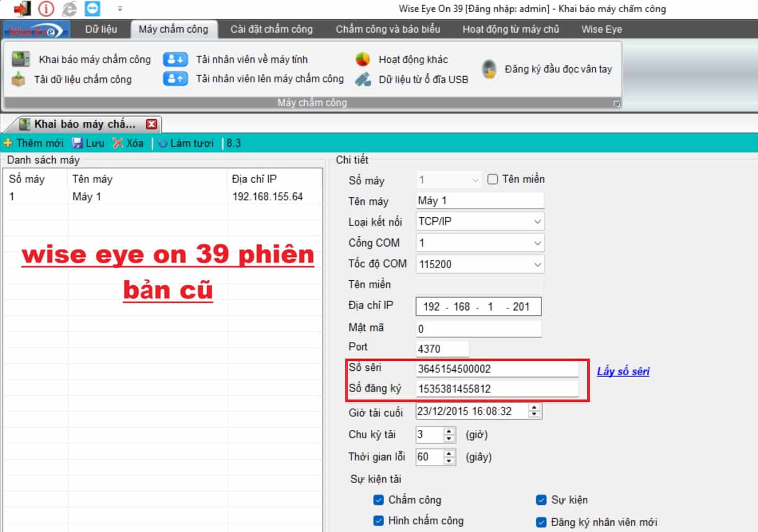Click the Số sêri input field
Viewport: 758px width, 532px height.
pos(497,369)
